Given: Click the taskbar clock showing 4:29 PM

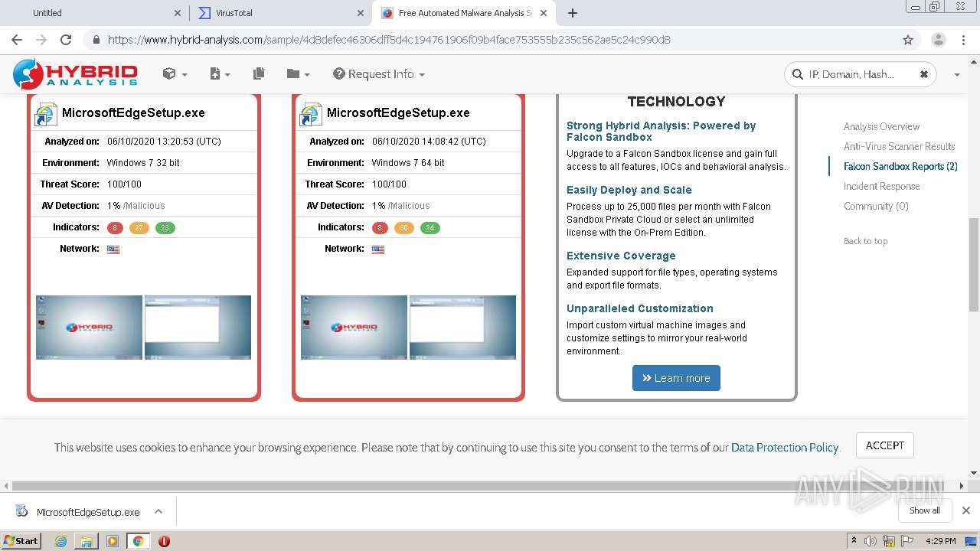Looking at the screenshot, I should pyautogui.click(x=940, y=541).
